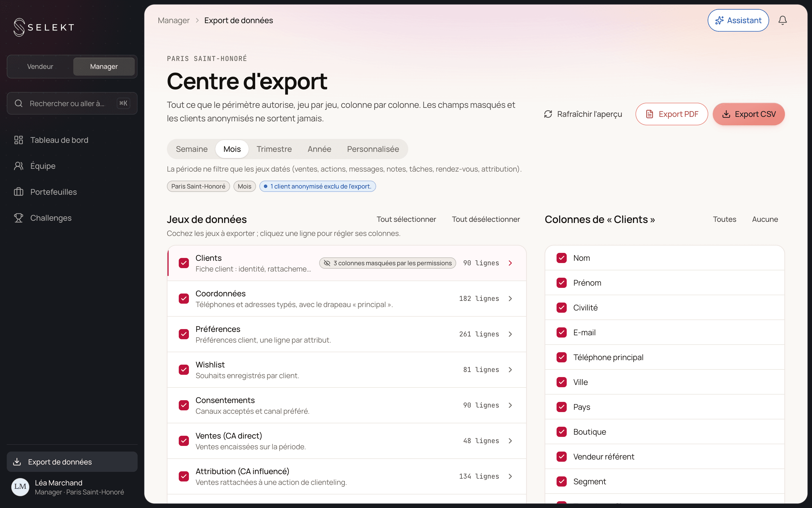This screenshot has width=812, height=508.
Task: Uncheck the Consentements dataset checkbox
Action: [x=184, y=405]
